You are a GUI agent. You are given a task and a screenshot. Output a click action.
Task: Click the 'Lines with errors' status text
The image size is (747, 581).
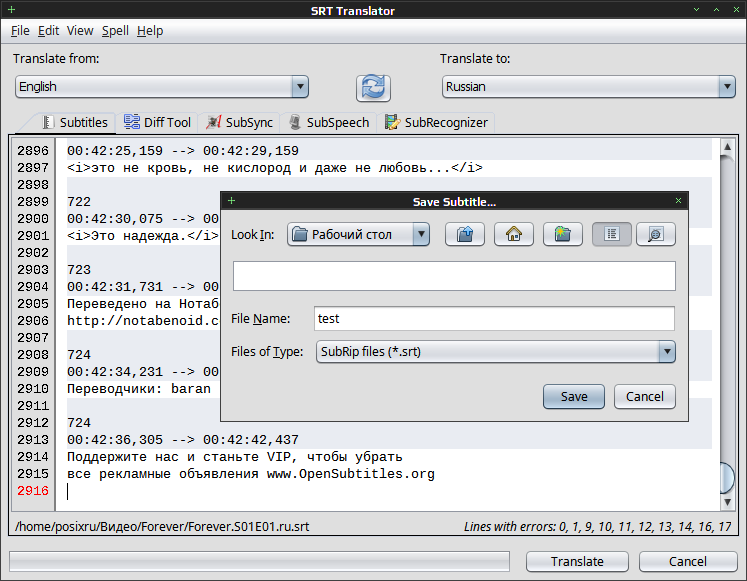(x=597, y=526)
